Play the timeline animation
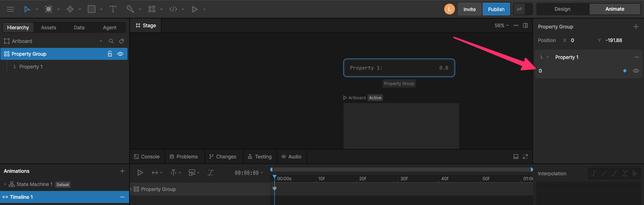The height and width of the screenshot is (205, 644). [x=140, y=173]
